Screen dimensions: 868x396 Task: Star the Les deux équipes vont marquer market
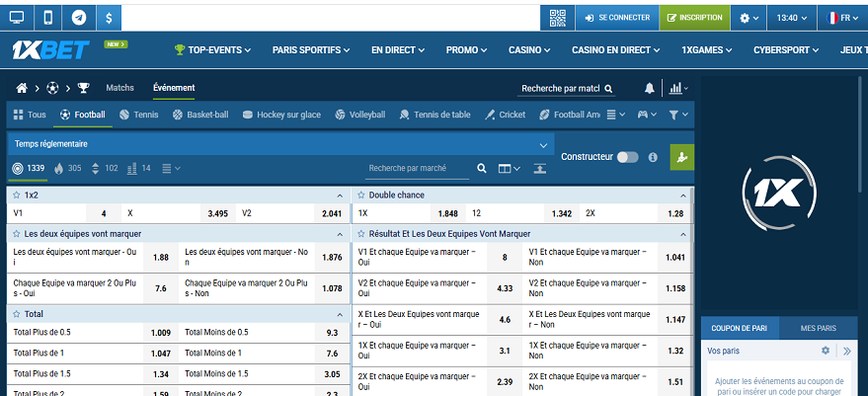tap(17, 234)
